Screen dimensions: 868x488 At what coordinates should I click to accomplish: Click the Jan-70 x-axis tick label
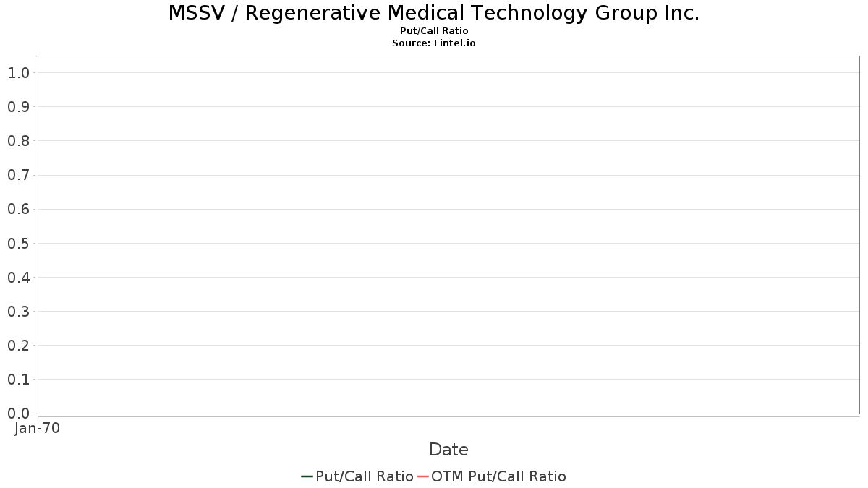click(37, 428)
